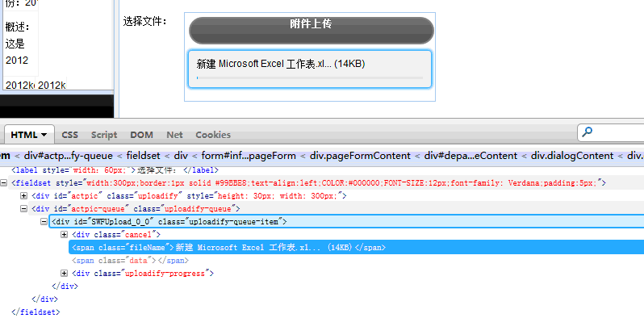Select the label 选择文件 source line

pyautogui.click(x=115, y=170)
